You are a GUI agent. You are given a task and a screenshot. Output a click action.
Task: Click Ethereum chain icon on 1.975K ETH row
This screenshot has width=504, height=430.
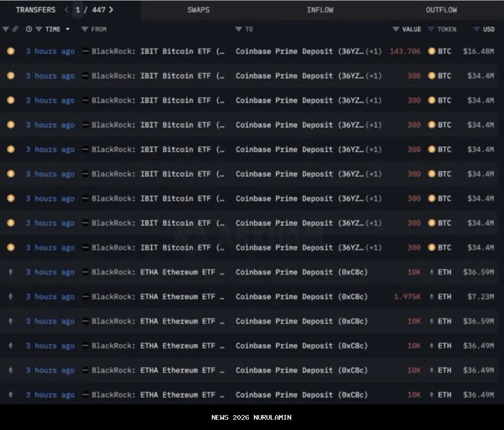tap(11, 297)
